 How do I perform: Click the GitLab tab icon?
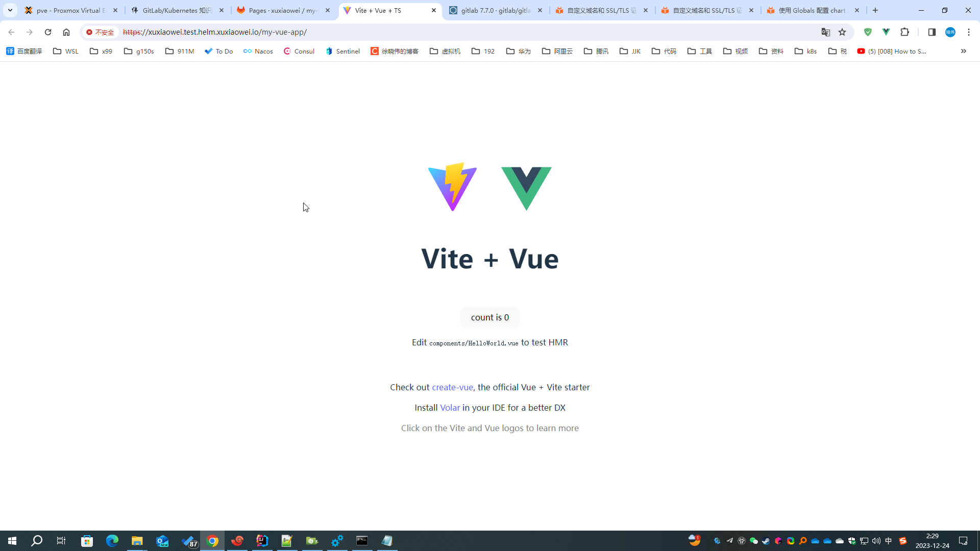(455, 11)
